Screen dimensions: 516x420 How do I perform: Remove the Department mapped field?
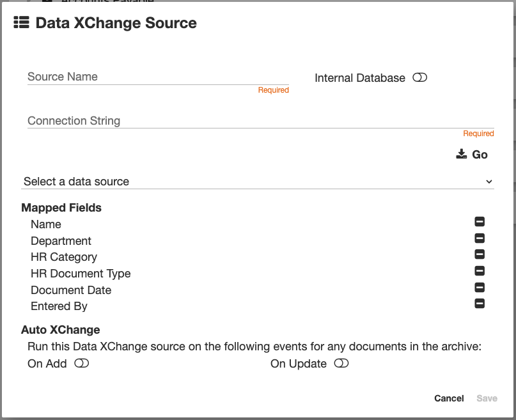point(480,238)
